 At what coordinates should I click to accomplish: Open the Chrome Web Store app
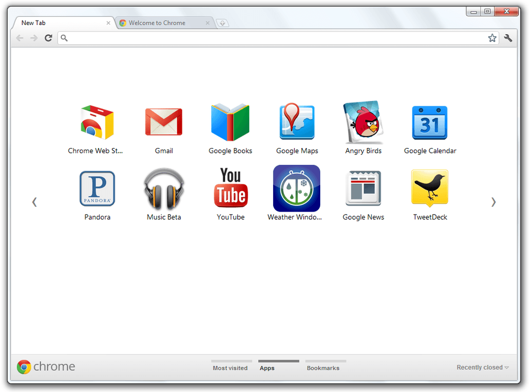[x=96, y=123]
